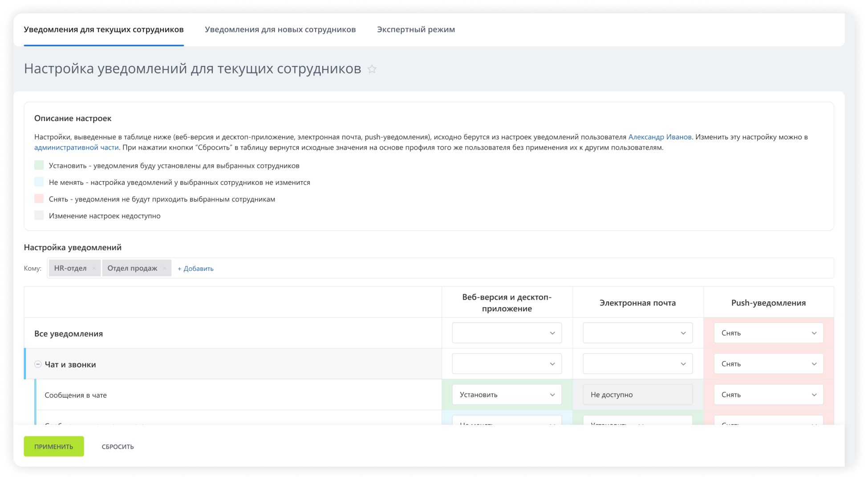Viewport: 868px width, 480px height.
Task: Remove the HR-отдел tag
Action: (94, 268)
